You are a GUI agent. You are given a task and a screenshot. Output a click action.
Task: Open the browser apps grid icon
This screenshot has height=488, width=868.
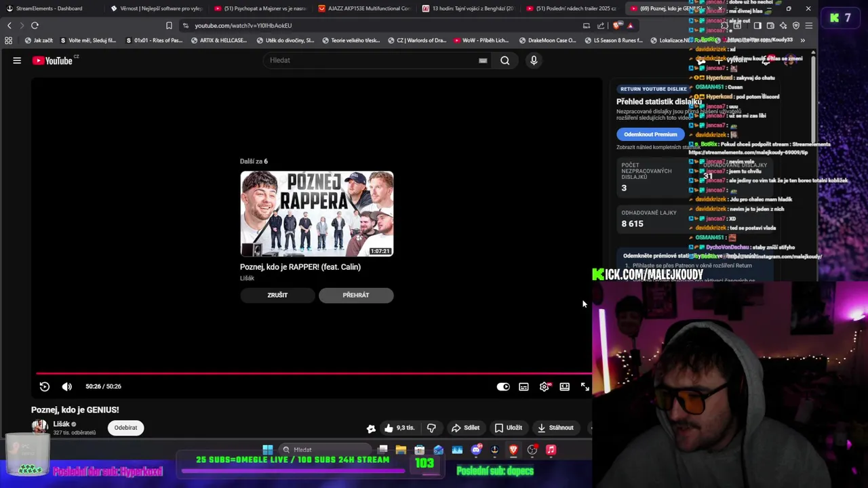coord(8,41)
